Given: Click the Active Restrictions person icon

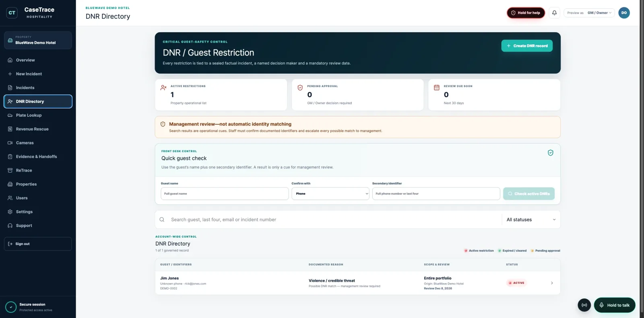Looking at the screenshot, I should [163, 88].
